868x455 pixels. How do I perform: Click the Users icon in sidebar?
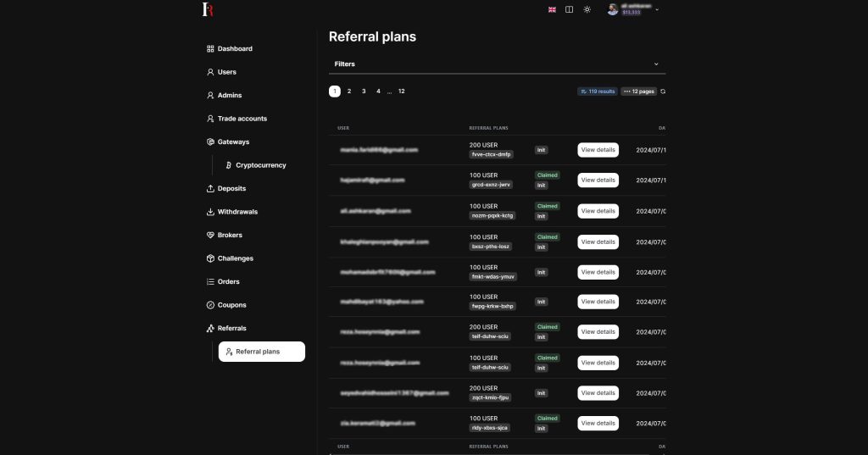coord(210,72)
